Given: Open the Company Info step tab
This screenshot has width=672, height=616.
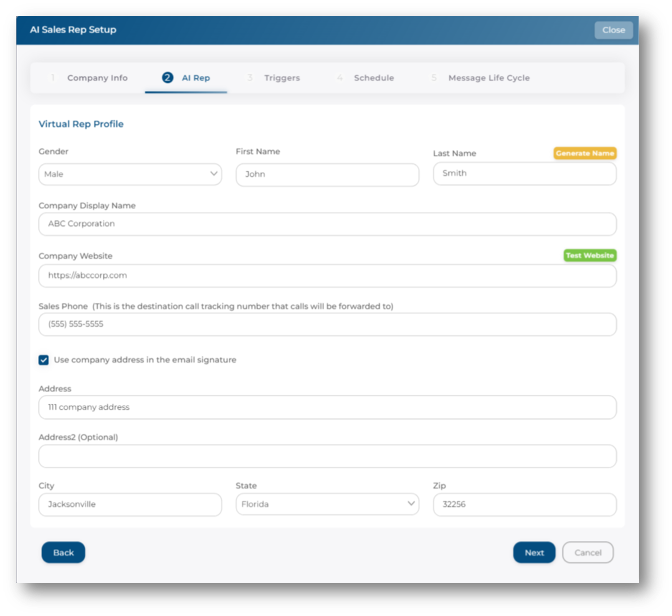Looking at the screenshot, I should click(89, 78).
